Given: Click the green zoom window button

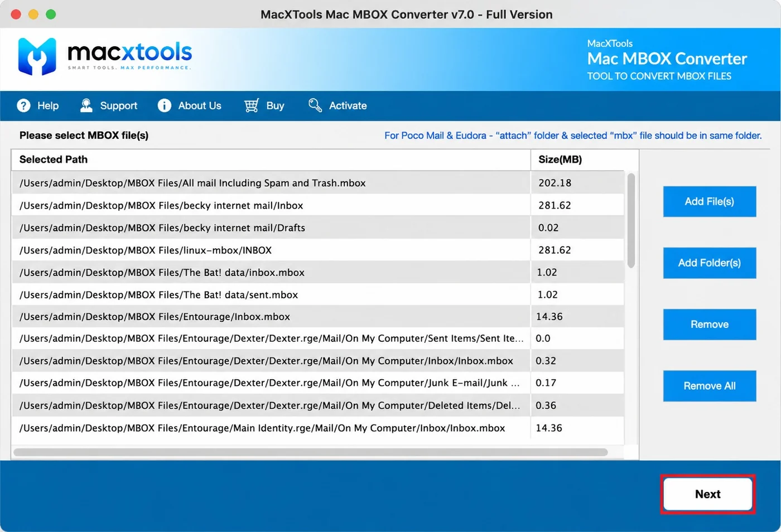Looking at the screenshot, I should pos(51,14).
